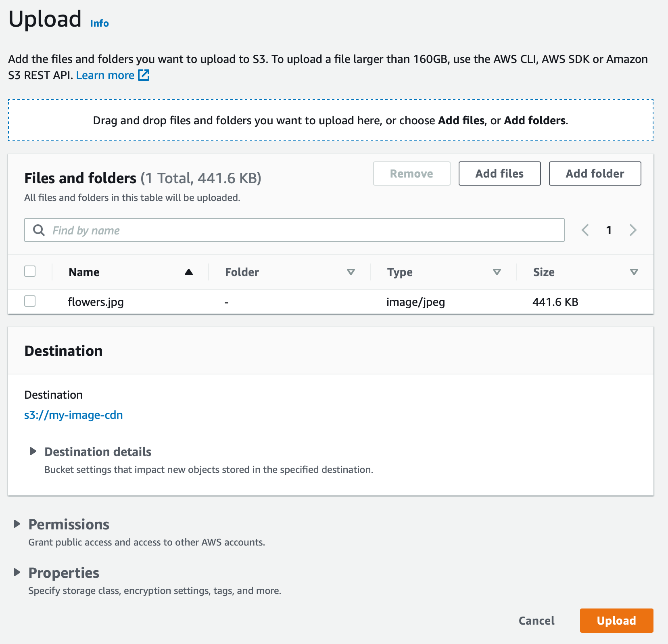
Task: Click the magnifier search icon
Action: pyautogui.click(x=39, y=230)
